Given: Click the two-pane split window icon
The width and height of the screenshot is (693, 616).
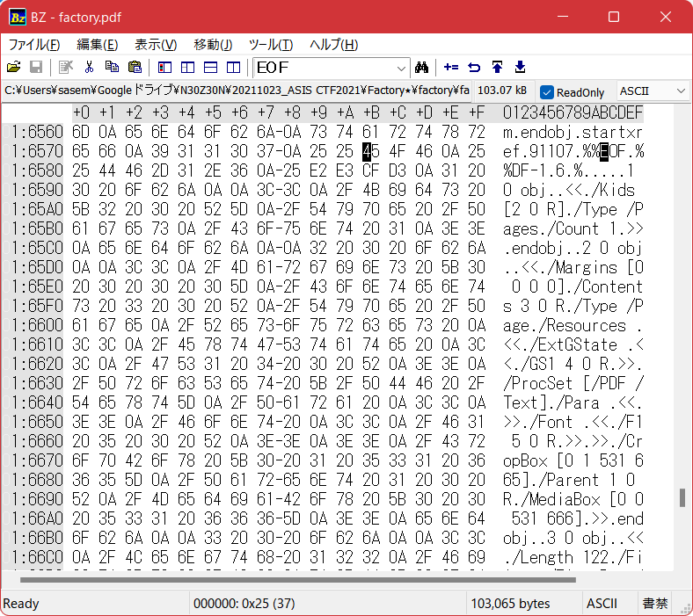Looking at the screenshot, I should [x=233, y=67].
